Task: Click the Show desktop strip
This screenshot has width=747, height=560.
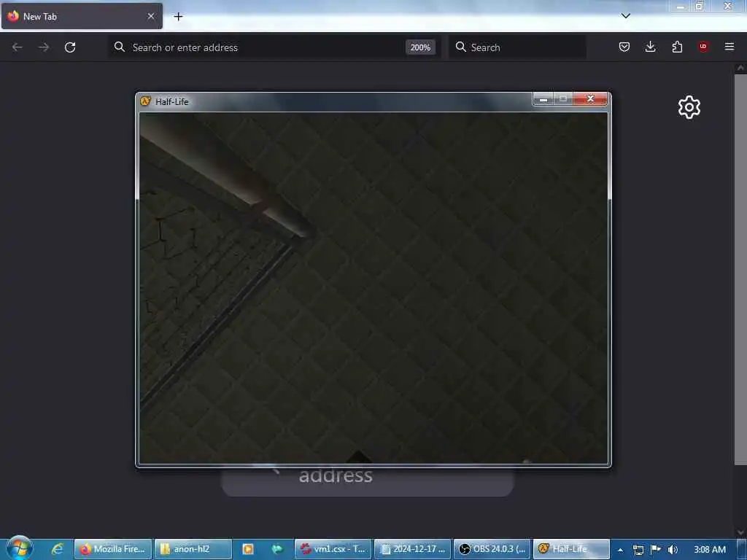Action: point(742,550)
